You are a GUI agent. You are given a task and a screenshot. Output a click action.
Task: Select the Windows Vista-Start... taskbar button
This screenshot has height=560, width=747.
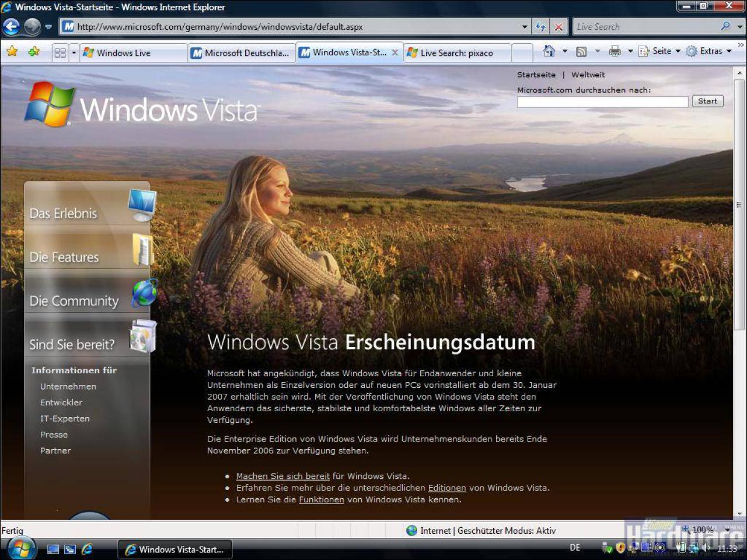click(175, 549)
